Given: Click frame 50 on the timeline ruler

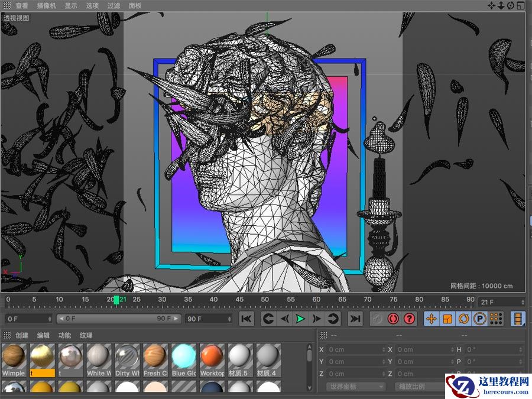Looking at the screenshot, I should pos(264,300).
